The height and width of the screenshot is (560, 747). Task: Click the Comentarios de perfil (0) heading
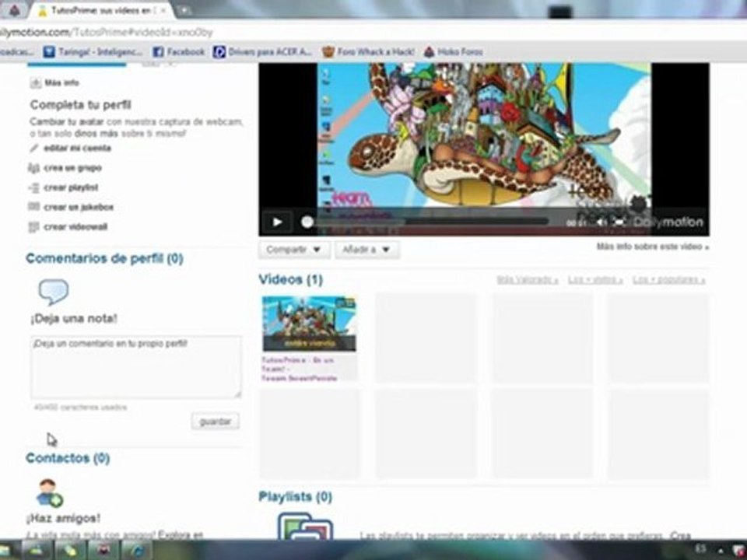click(x=104, y=258)
